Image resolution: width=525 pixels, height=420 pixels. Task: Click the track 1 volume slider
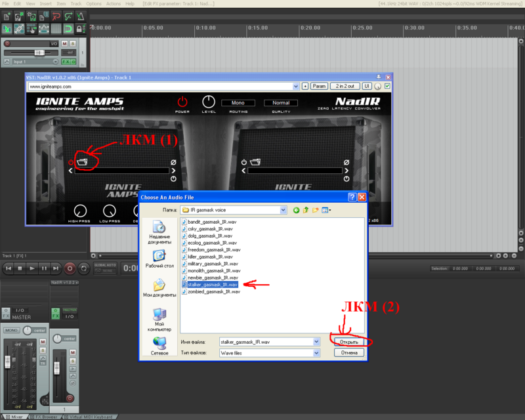39,52
